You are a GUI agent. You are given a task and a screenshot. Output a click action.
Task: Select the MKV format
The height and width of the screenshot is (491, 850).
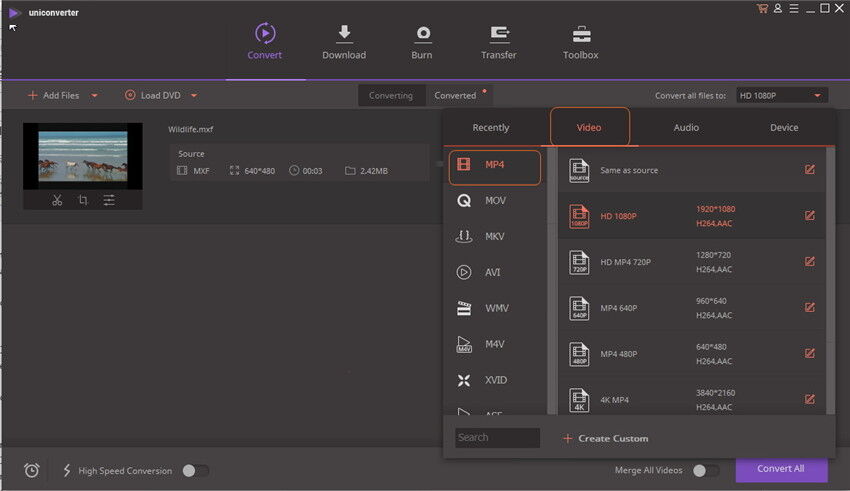point(494,236)
